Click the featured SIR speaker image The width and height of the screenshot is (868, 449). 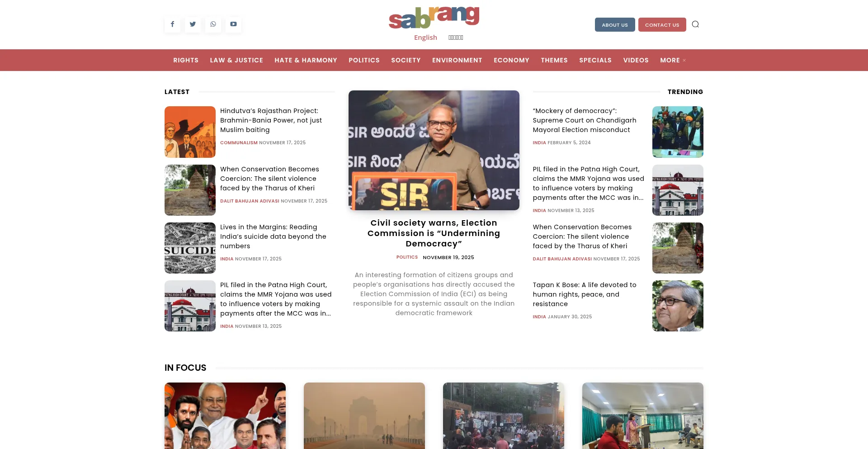tap(434, 150)
